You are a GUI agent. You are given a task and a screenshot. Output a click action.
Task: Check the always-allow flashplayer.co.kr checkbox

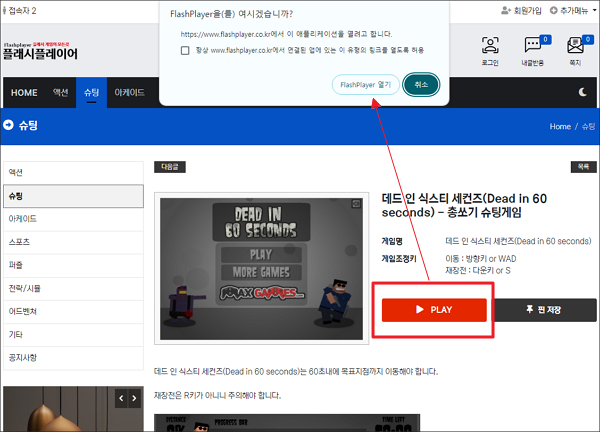point(185,51)
